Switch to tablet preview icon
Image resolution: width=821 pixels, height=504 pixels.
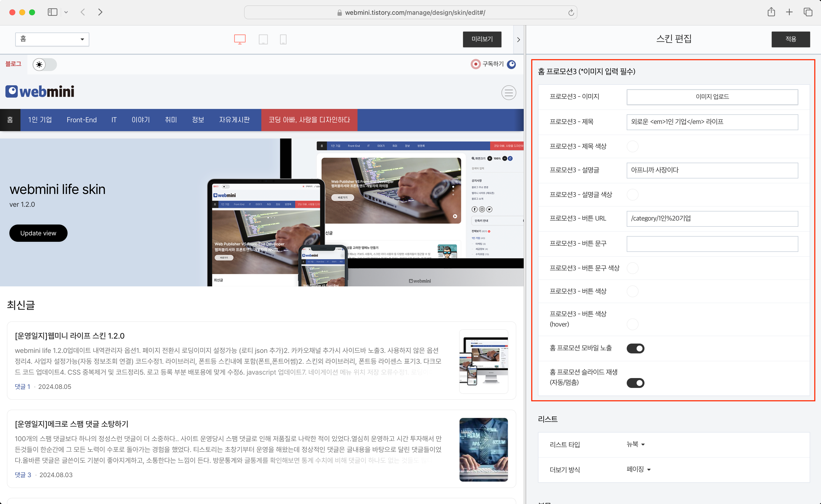263,39
